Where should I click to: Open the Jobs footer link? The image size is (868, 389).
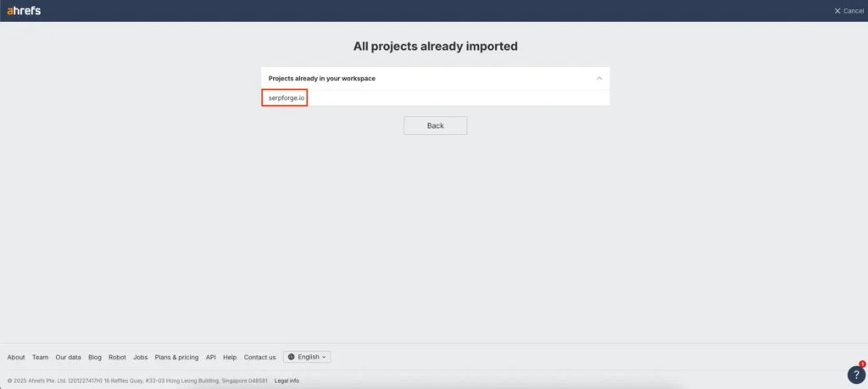pos(140,357)
